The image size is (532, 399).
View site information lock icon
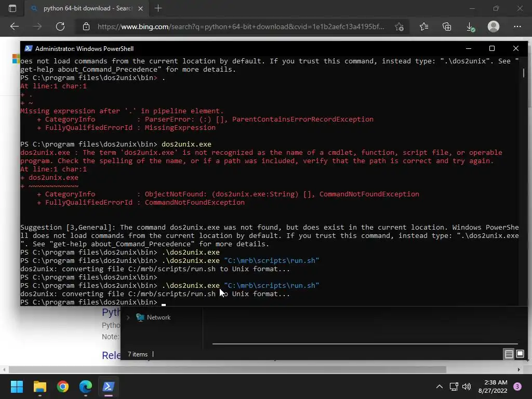tap(86, 26)
